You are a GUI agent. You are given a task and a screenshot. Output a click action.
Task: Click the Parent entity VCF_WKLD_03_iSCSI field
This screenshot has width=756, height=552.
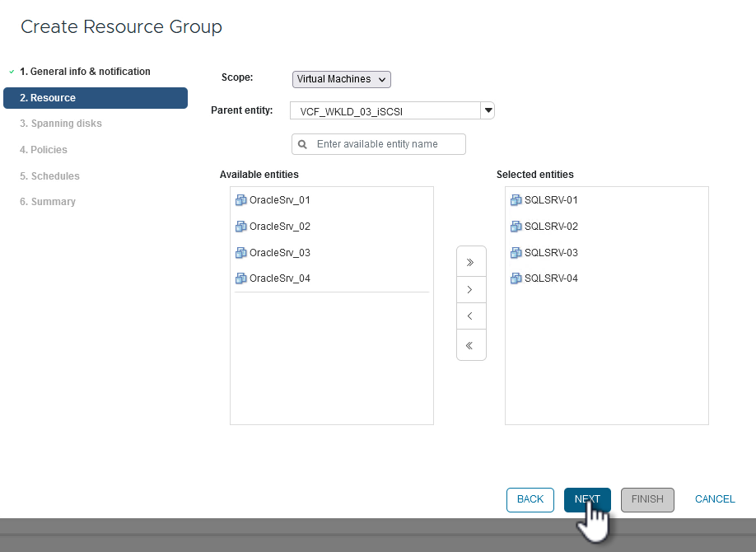(x=385, y=110)
